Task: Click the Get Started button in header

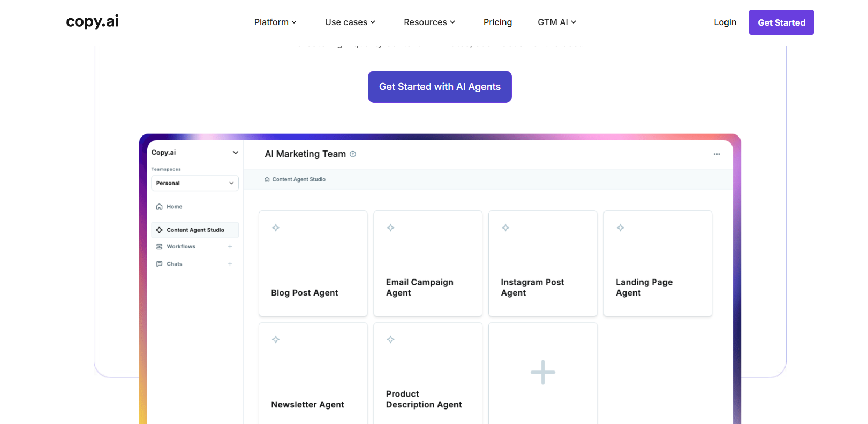Action: click(x=781, y=22)
